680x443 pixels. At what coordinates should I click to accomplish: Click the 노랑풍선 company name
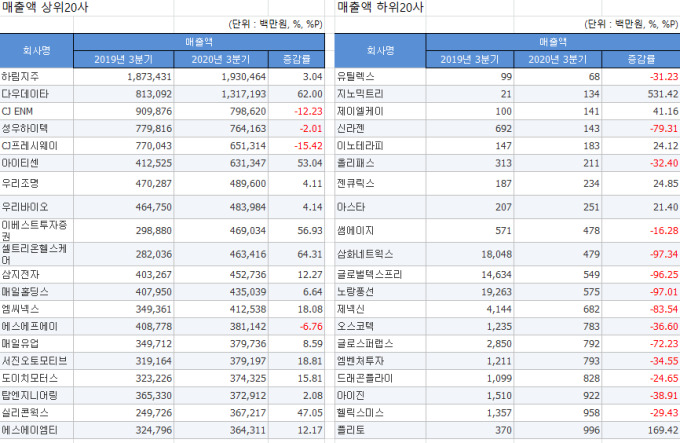click(x=356, y=292)
